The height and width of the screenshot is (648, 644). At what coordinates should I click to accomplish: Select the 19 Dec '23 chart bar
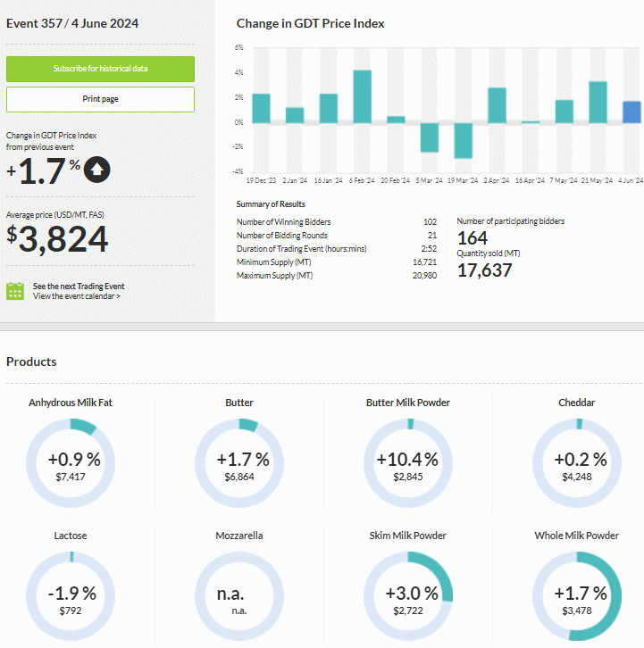pyautogui.click(x=261, y=108)
